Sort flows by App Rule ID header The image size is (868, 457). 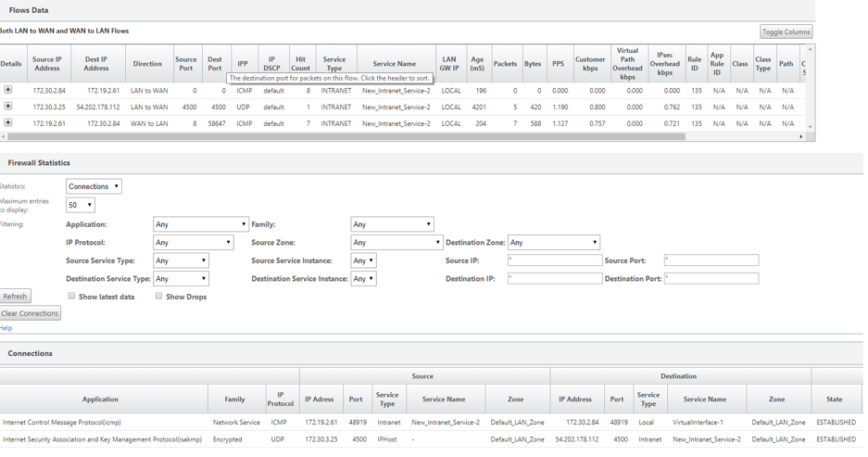click(x=717, y=64)
